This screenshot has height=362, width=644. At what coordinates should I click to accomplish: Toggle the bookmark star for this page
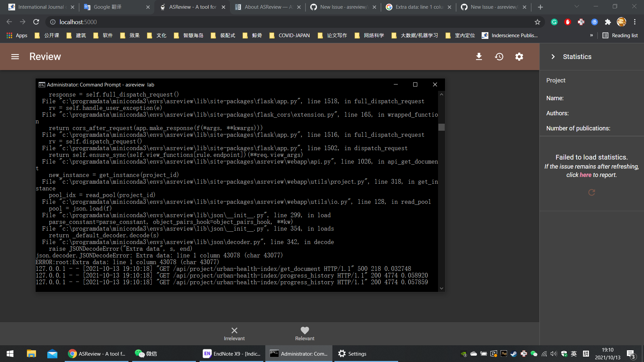538,22
